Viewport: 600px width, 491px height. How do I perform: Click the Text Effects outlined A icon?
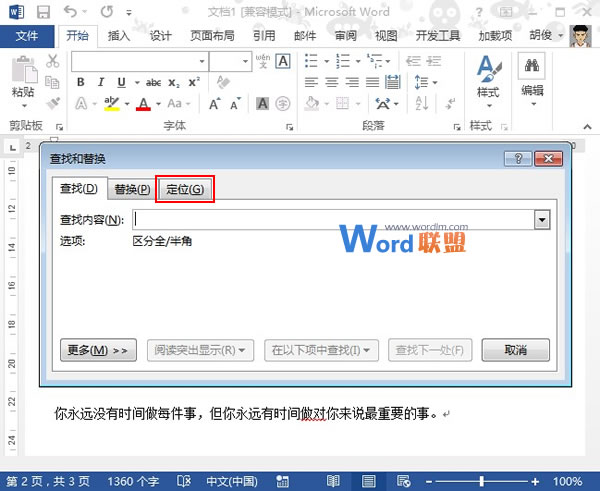pos(81,103)
